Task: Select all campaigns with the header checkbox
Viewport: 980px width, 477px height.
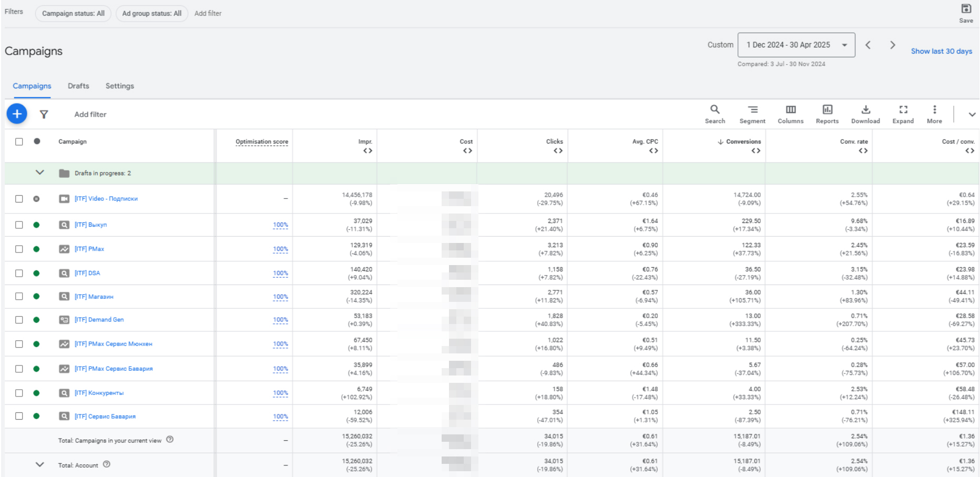Action: coord(19,141)
